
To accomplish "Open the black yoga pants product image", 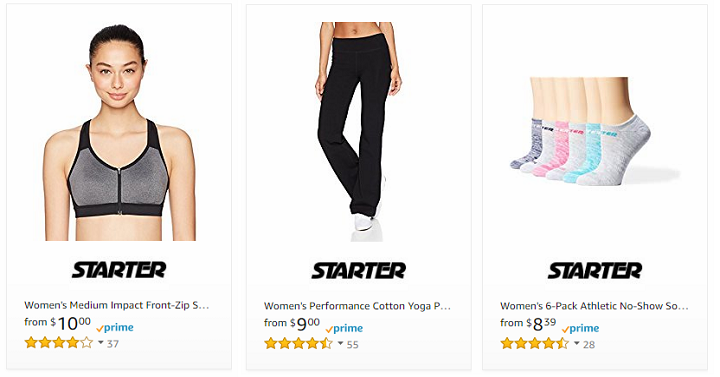I will click(x=358, y=132).
